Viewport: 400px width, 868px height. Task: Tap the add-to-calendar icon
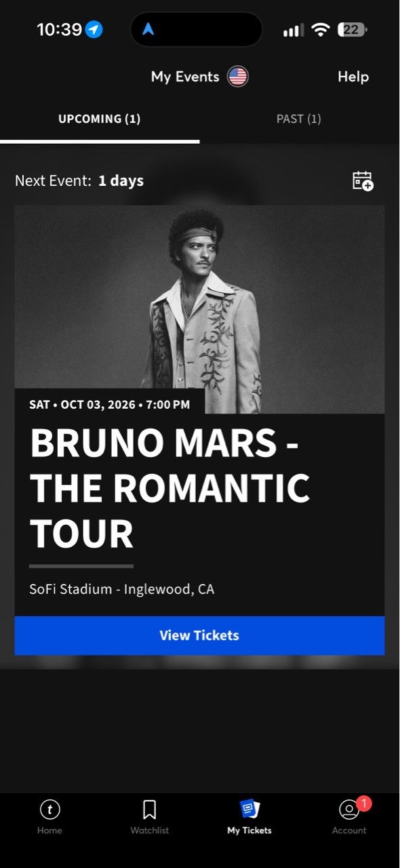coord(363,181)
